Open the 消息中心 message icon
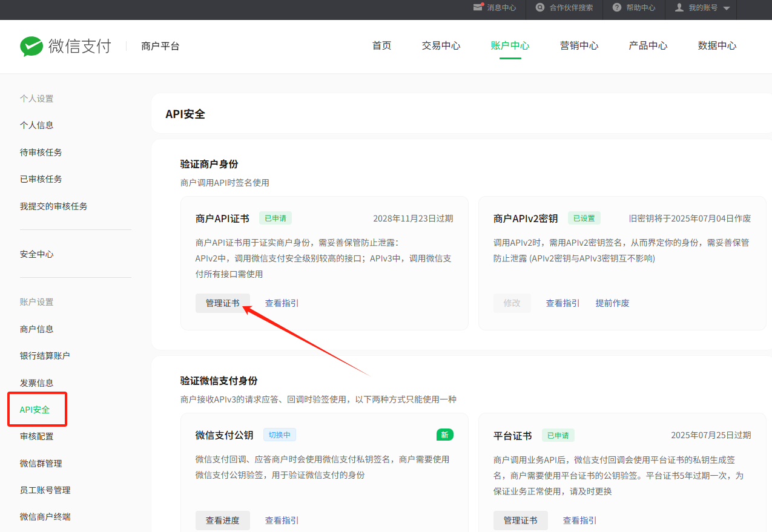 click(x=478, y=8)
